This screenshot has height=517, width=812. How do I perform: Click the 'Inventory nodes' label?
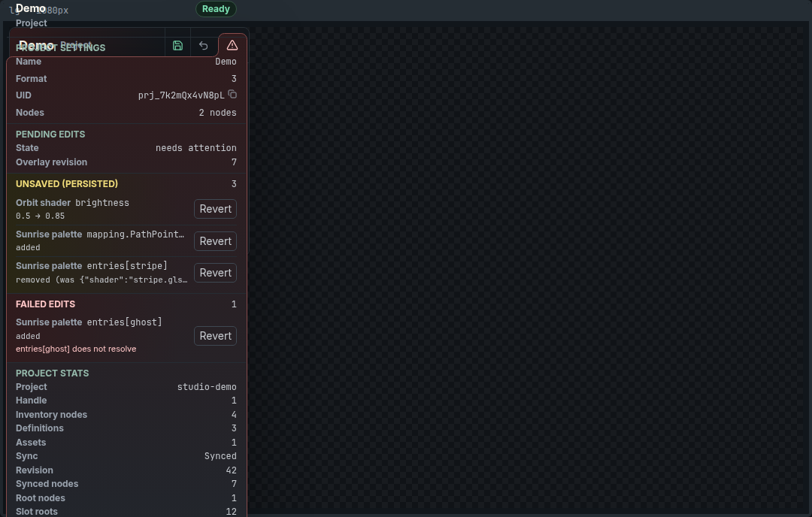pos(51,415)
